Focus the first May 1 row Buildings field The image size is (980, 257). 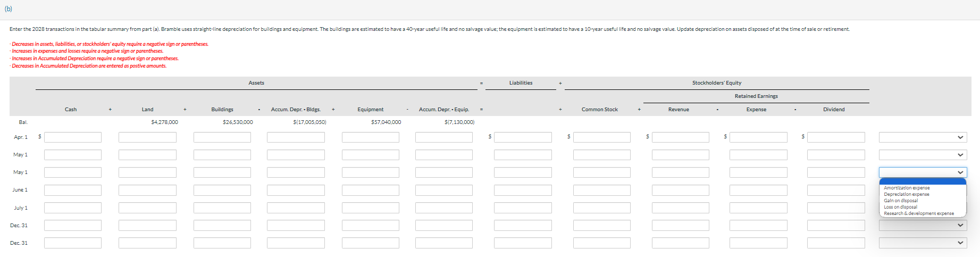click(222, 155)
